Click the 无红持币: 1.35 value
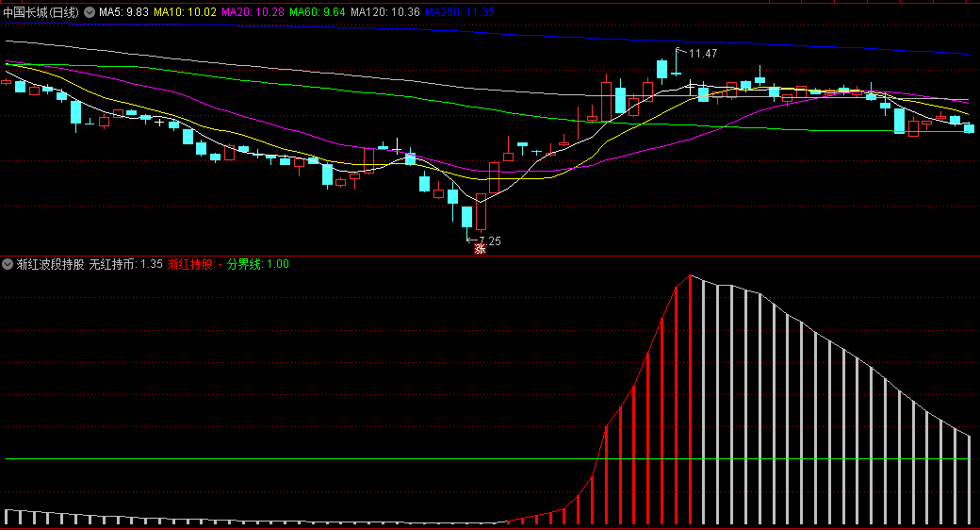This screenshot has height=530, width=980. coord(125,264)
